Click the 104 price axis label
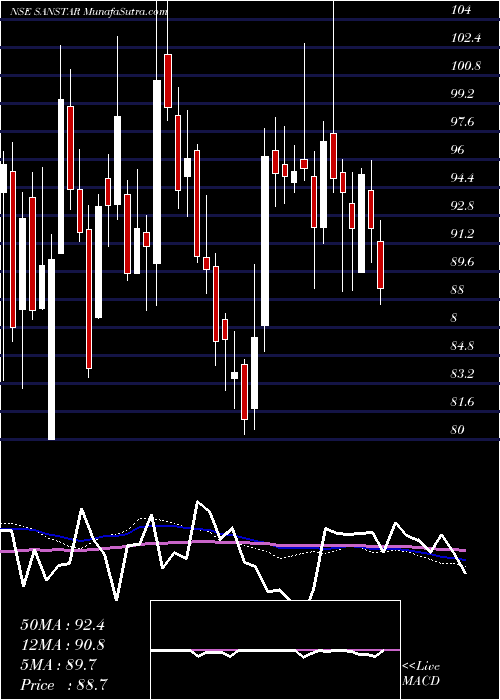 (461, 10)
